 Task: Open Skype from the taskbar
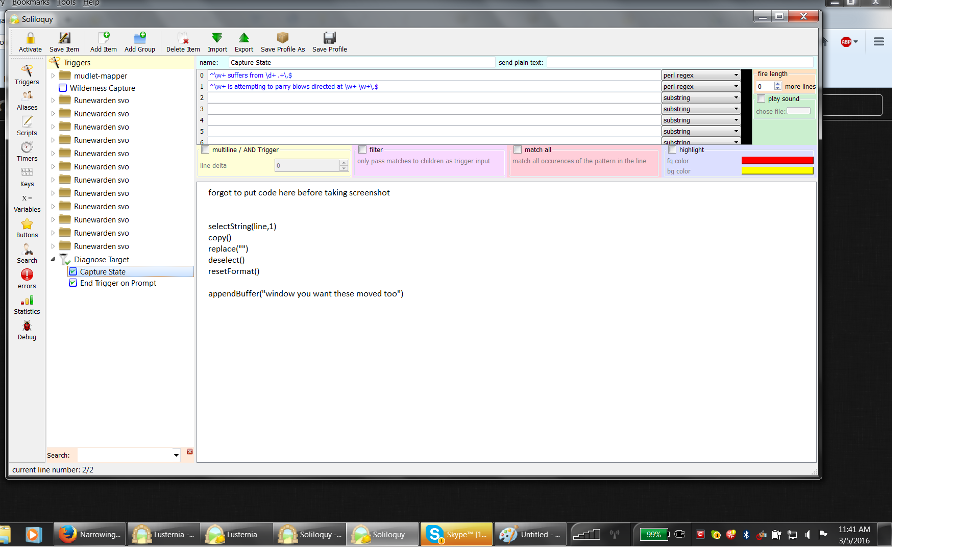tap(456, 534)
